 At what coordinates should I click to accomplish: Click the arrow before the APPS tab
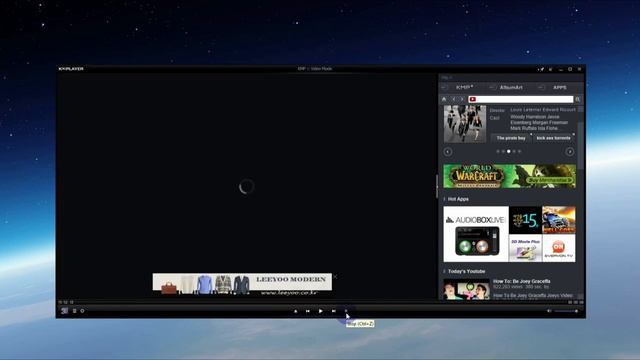click(x=541, y=87)
